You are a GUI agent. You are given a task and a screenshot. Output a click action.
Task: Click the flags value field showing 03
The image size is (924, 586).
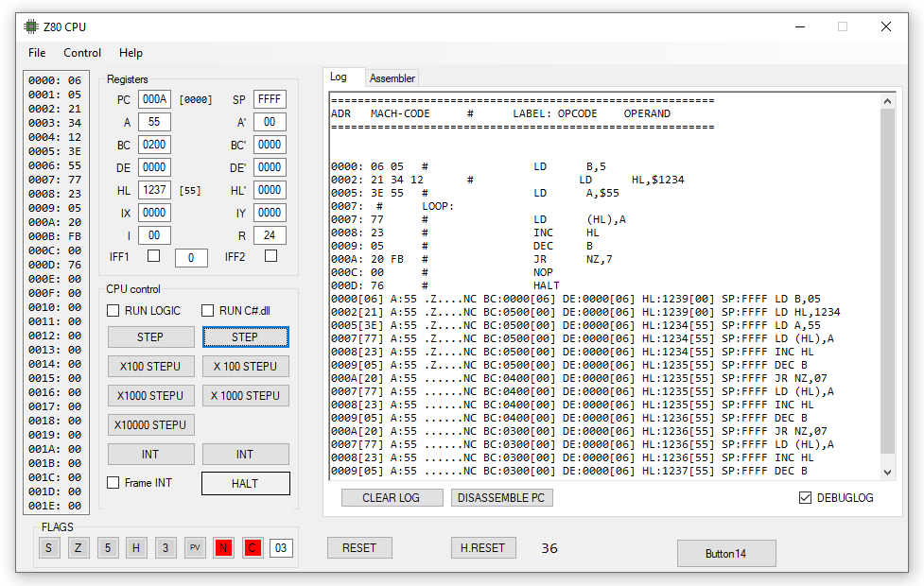coord(281,547)
